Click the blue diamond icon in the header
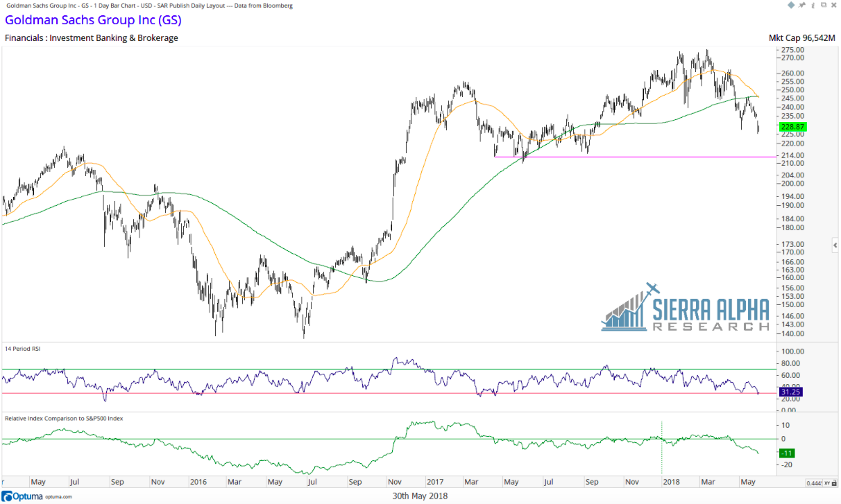The width and height of the screenshot is (841, 504). 791,5
